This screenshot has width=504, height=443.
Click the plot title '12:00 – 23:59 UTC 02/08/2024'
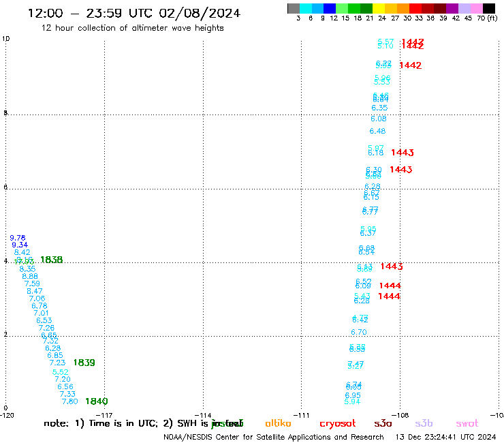(x=134, y=13)
